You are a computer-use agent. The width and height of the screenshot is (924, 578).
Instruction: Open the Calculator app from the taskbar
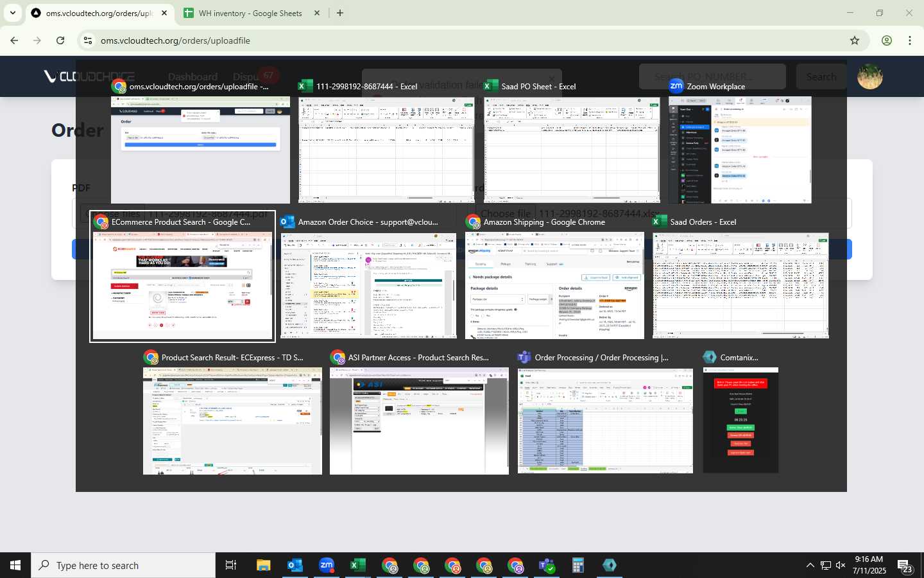[x=578, y=565]
